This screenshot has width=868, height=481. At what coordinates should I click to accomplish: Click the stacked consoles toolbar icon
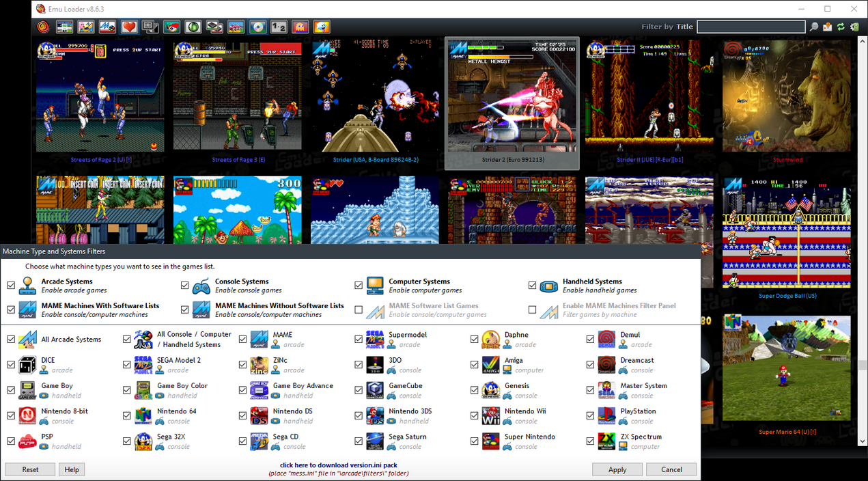click(x=214, y=27)
